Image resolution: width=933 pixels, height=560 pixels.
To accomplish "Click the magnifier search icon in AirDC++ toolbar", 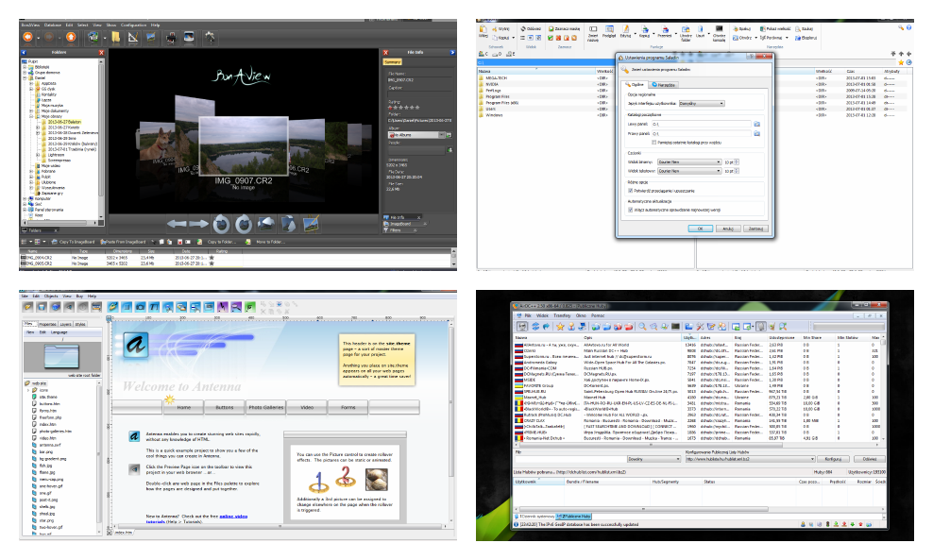I will click(x=643, y=326).
